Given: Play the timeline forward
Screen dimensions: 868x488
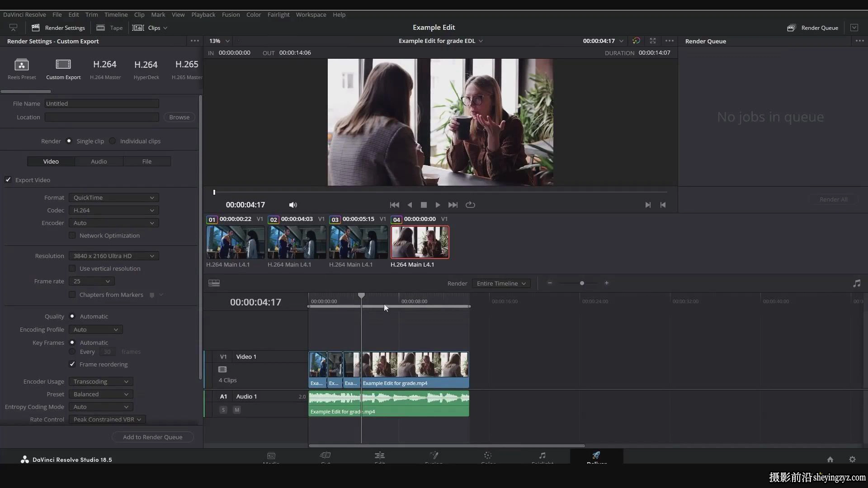Looking at the screenshot, I should coord(438,205).
